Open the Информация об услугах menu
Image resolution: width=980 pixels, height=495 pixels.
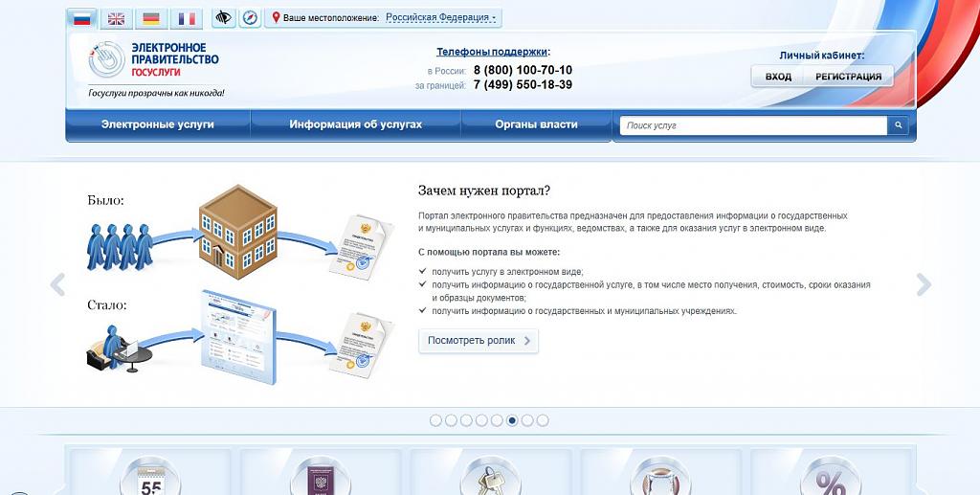pos(355,124)
